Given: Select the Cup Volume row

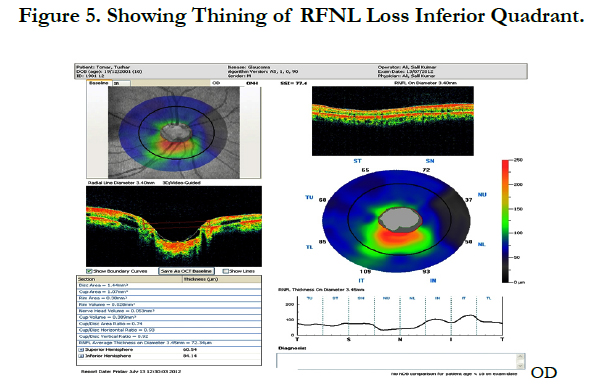Looking at the screenshot, I should (169, 317).
